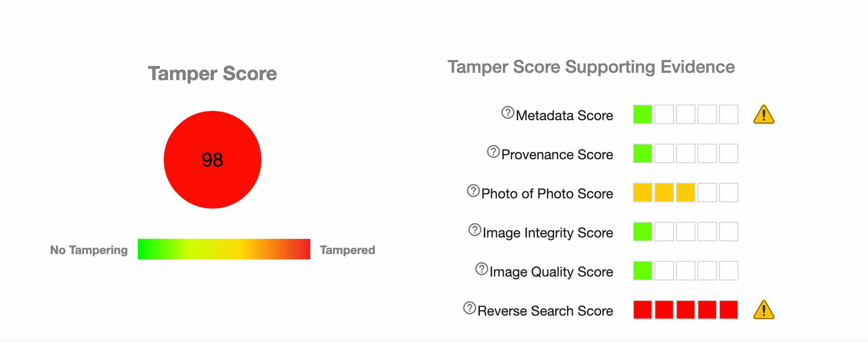
Task: Click the Metadata Score label
Action: tap(564, 115)
